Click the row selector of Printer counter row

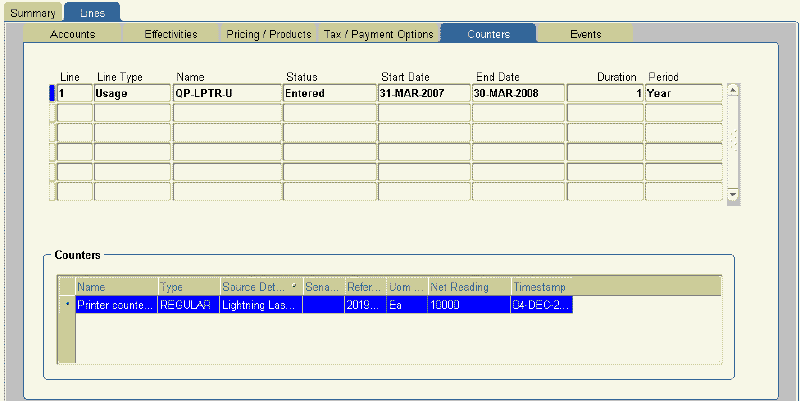tap(67, 305)
